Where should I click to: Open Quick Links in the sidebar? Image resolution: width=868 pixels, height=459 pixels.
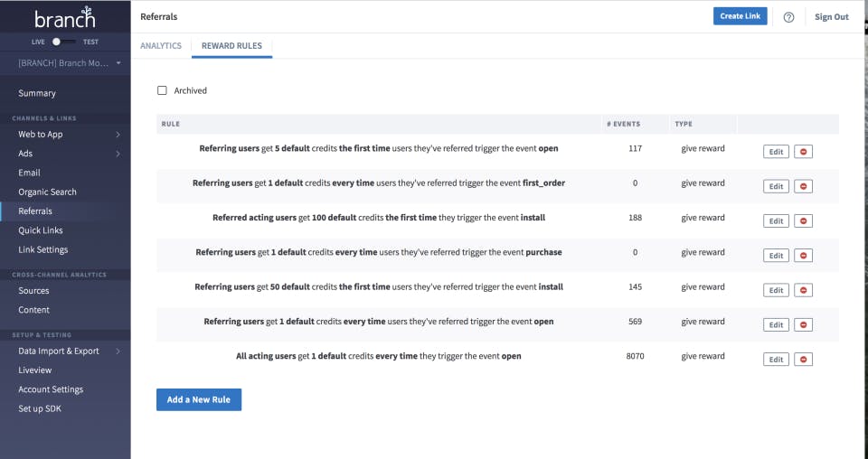41,230
